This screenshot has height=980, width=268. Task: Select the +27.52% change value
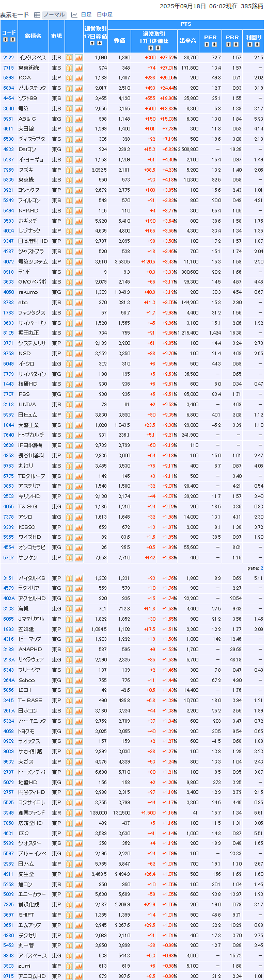[x=168, y=58]
